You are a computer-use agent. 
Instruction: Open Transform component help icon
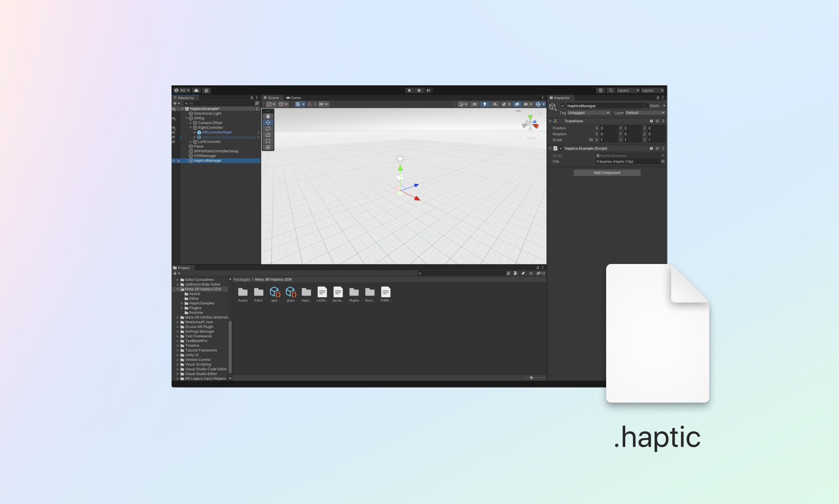click(651, 121)
